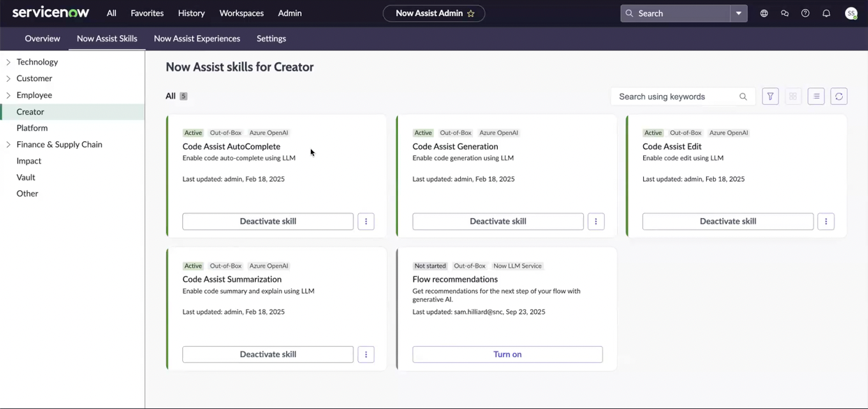868x409 pixels.
Task: Go to the Now Assist Experiences tab
Action: point(197,38)
